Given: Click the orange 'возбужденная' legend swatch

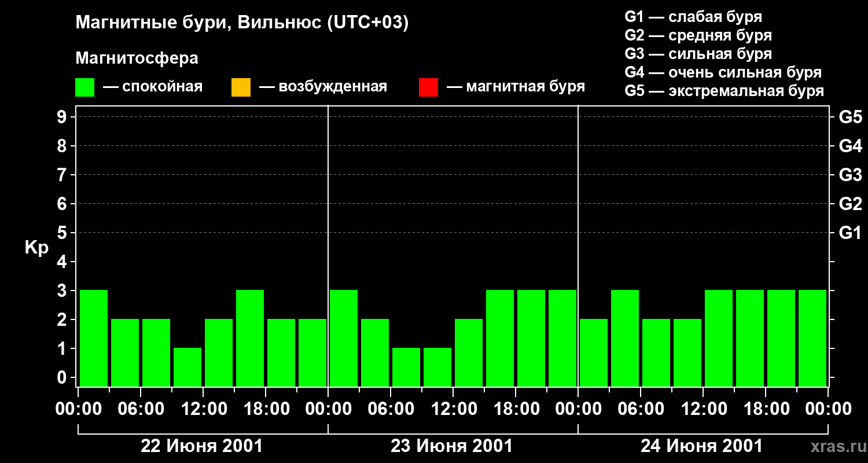Looking at the screenshot, I should (241, 87).
